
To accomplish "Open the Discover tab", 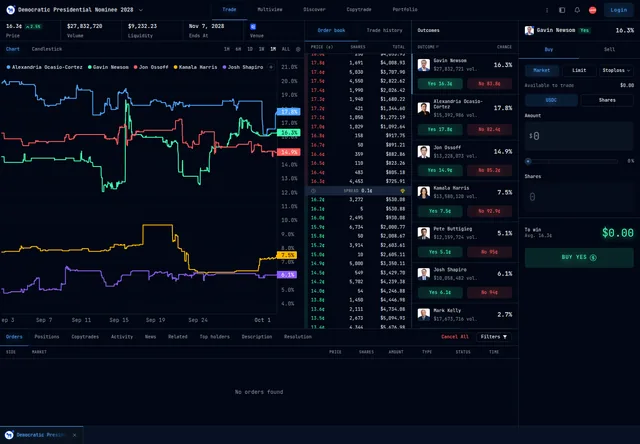I will (x=314, y=9).
